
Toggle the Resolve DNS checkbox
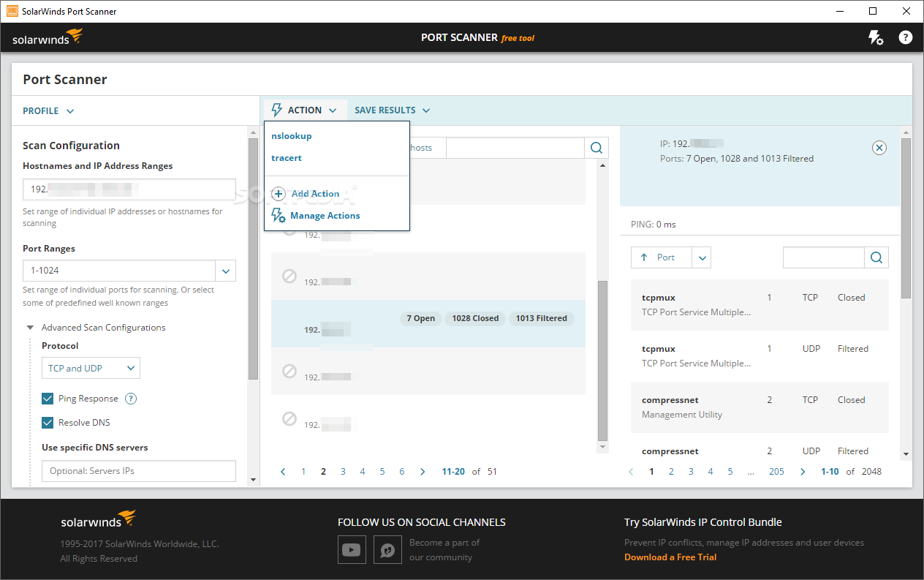[48, 423]
